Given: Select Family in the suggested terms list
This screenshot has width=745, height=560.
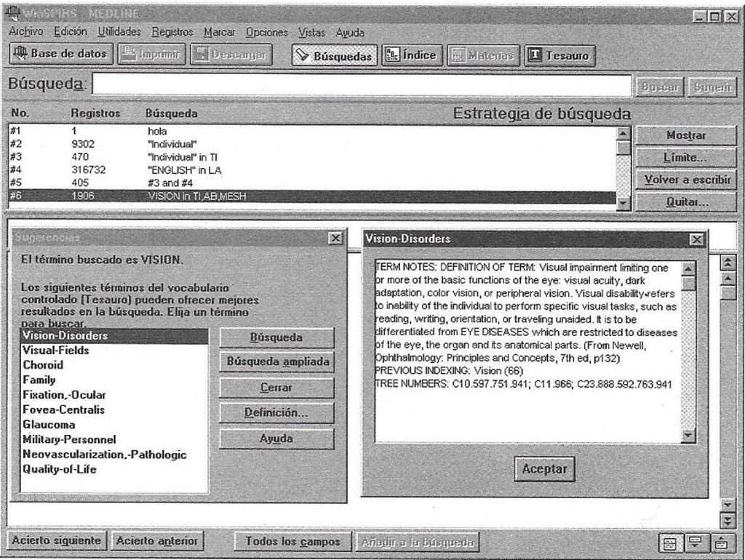Looking at the screenshot, I should pyautogui.click(x=114, y=380).
